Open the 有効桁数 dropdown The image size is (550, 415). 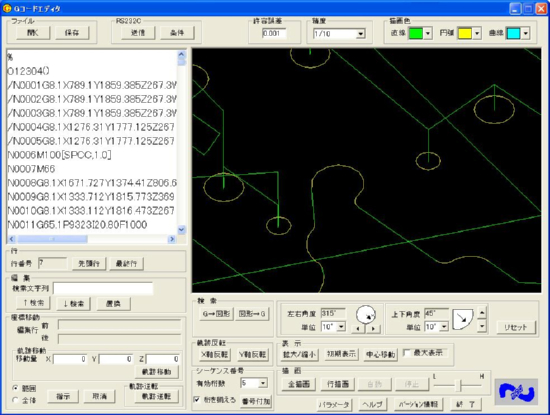pos(263,383)
